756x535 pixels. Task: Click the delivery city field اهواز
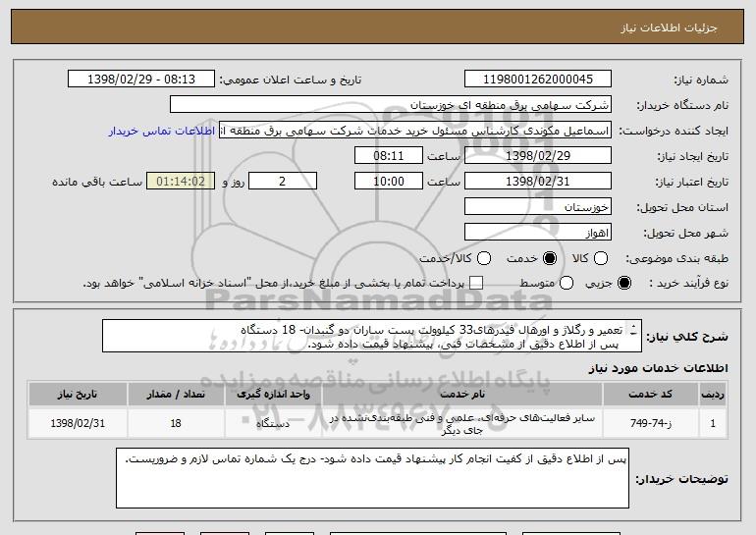point(536,233)
